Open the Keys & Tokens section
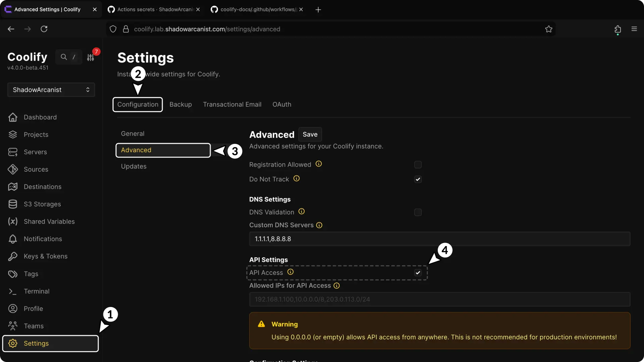644x362 pixels. (x=46, y=256)
